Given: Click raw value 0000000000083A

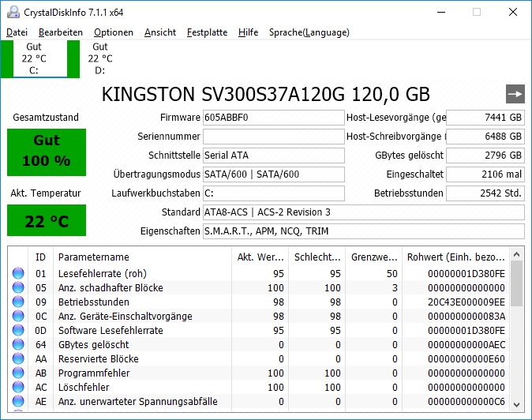Looking at the screenshot, I should point(466,317).
